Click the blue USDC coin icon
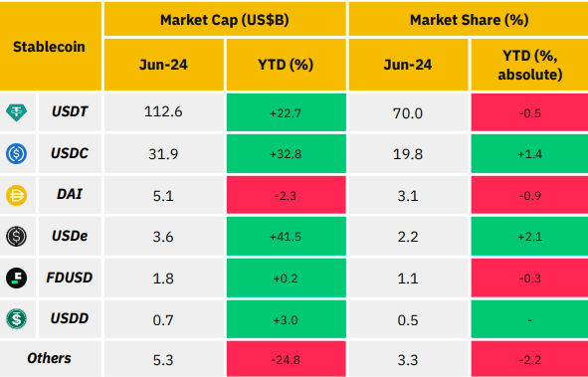The width and height of the screenshot is (588, 377). (17, 153)
